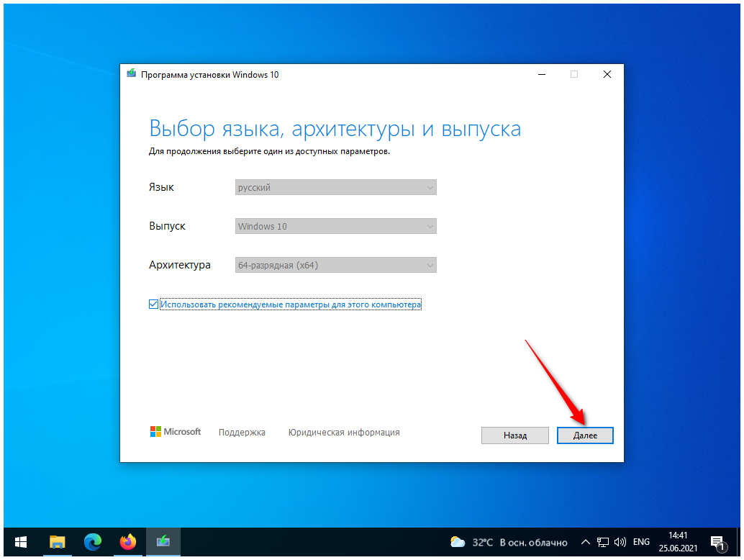Launch Microsoft Edge from the taskbar
The image size is (744, 560).
pos(93,541)
